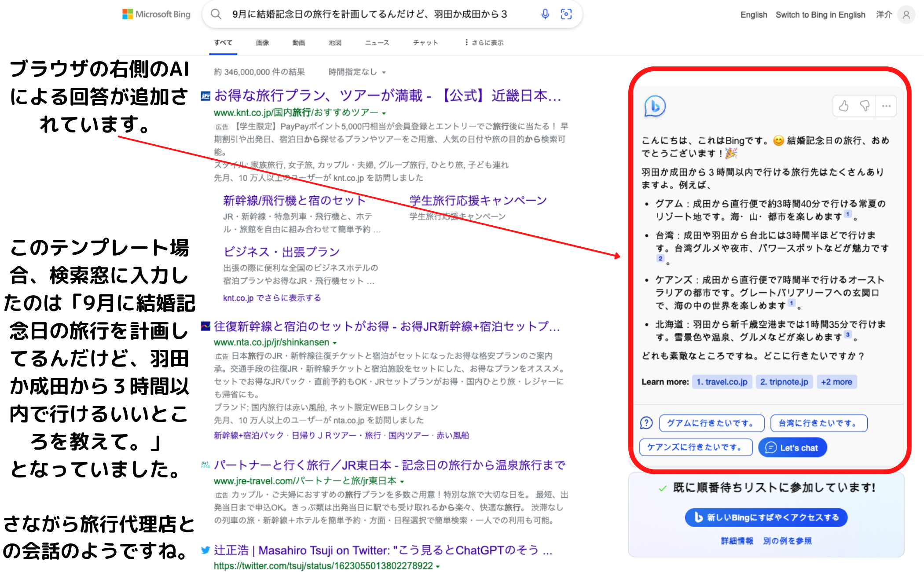Open the travel.co.jp source link

pyautogui.click(x=722, y=382)
